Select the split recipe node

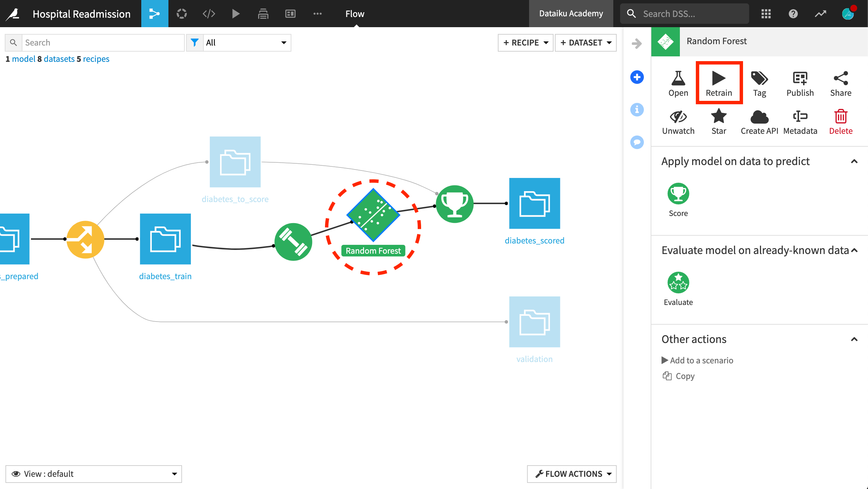click(x=85, y=239)
